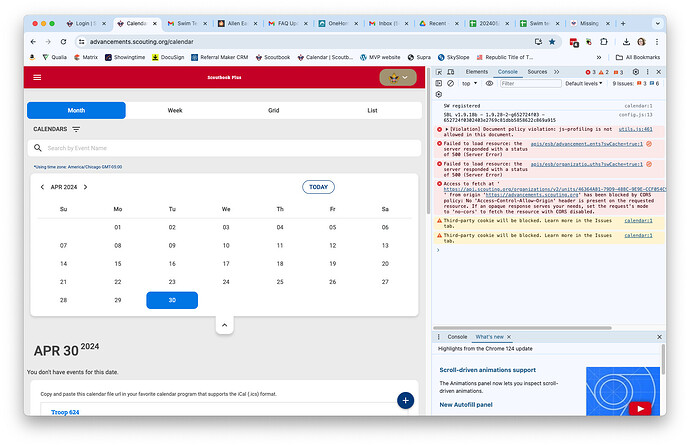The image size is (690, 447).
Task: Click the blue plus add event button
Action: pos(405,400)
